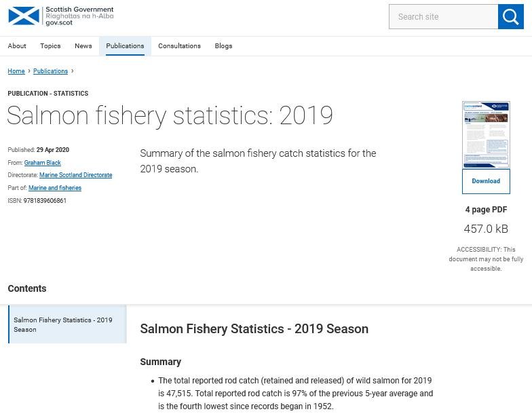This screenshot has width=532, height=418.
Task: Click the Home breadcrumb link
Action: (16, 71)
